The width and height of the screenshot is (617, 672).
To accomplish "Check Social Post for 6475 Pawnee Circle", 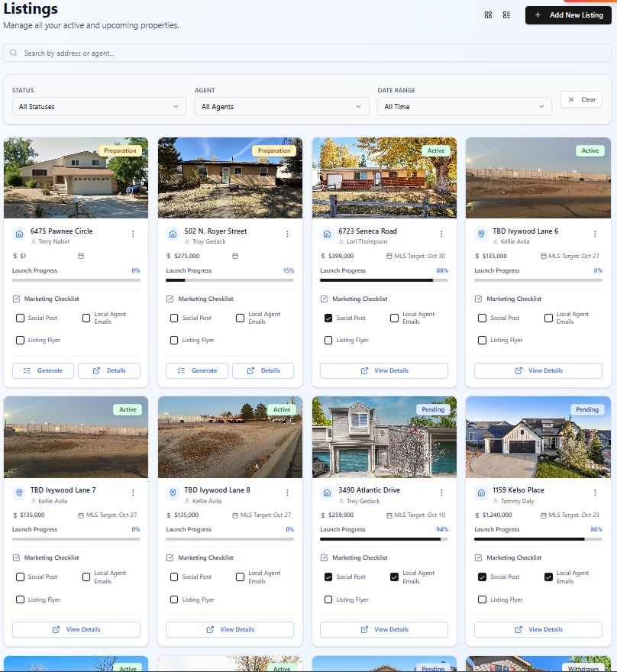I will tap(20, 318).
